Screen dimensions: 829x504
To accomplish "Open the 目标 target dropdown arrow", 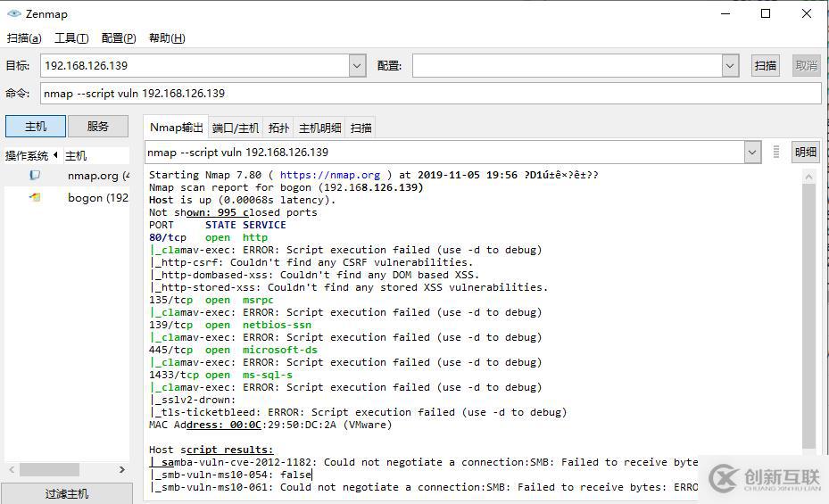I will pyautogui.click(x=358, y=65).
